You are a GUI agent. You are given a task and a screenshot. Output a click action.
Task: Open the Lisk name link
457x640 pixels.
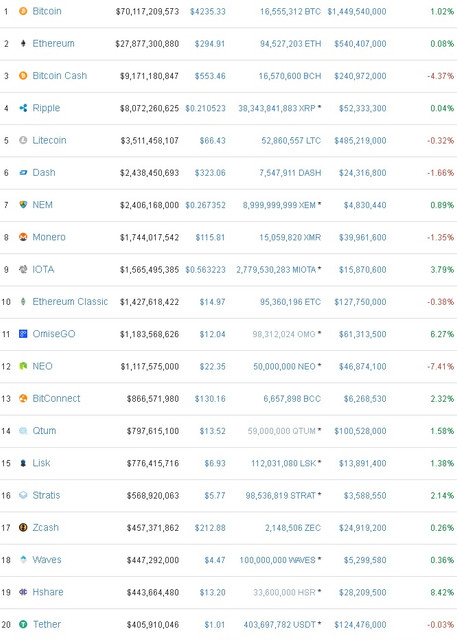tap(41, 463)
